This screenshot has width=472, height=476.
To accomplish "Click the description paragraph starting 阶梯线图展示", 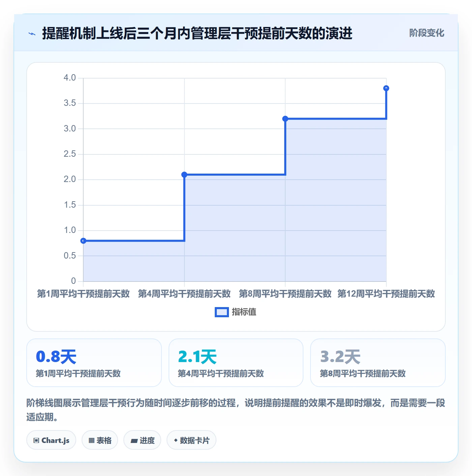I will pos(236,410).
